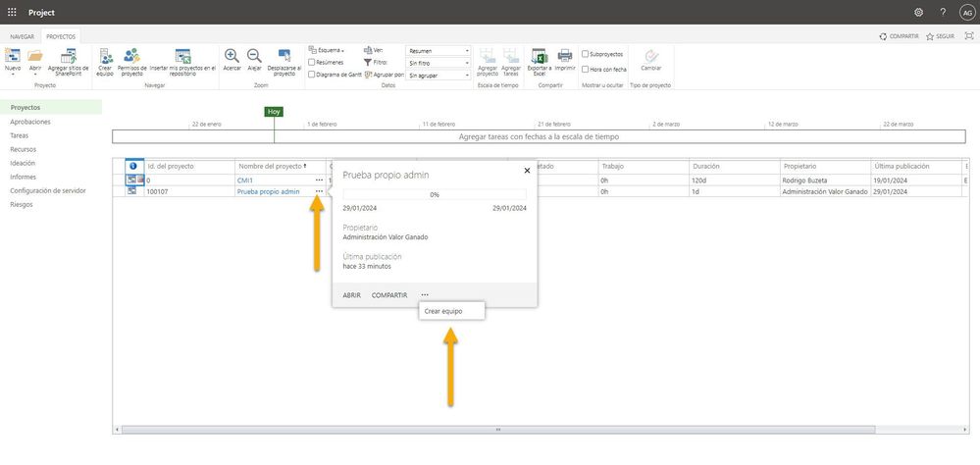This screenshot has height=465, width=980.
Task: Click the Project title in header
Action: (41, 13)
